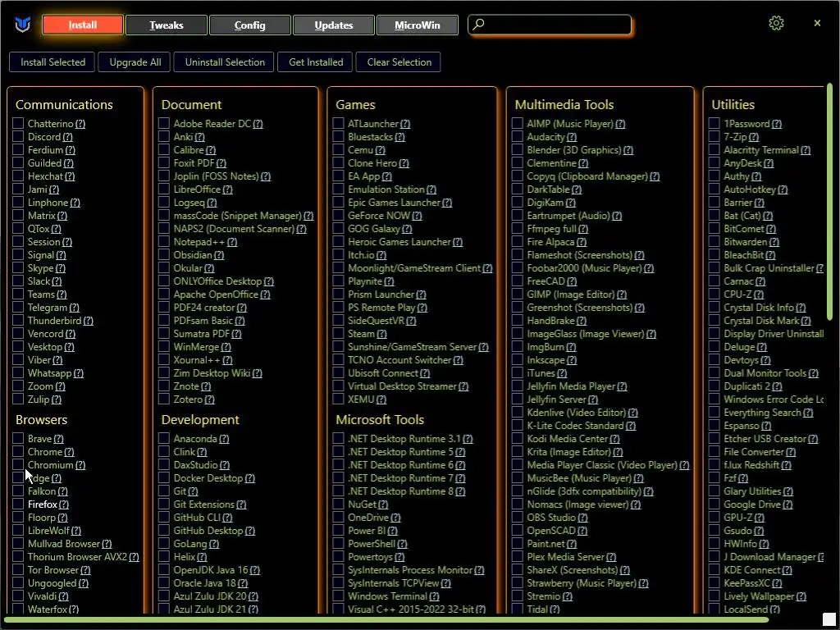Click the search magnifier icon
Image resolution: width=840 pixels, height=630 pixels.
pyautogui.click(x=479, y=24)
